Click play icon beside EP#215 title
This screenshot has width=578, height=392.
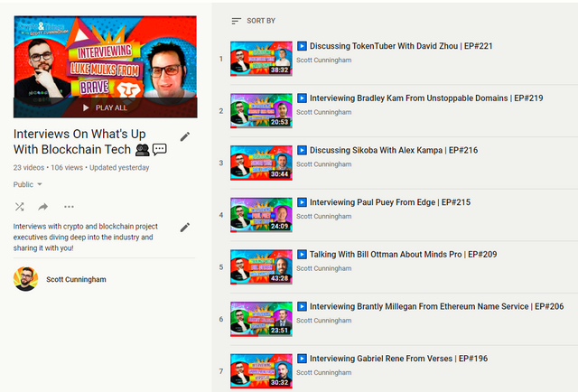point(302,202)
